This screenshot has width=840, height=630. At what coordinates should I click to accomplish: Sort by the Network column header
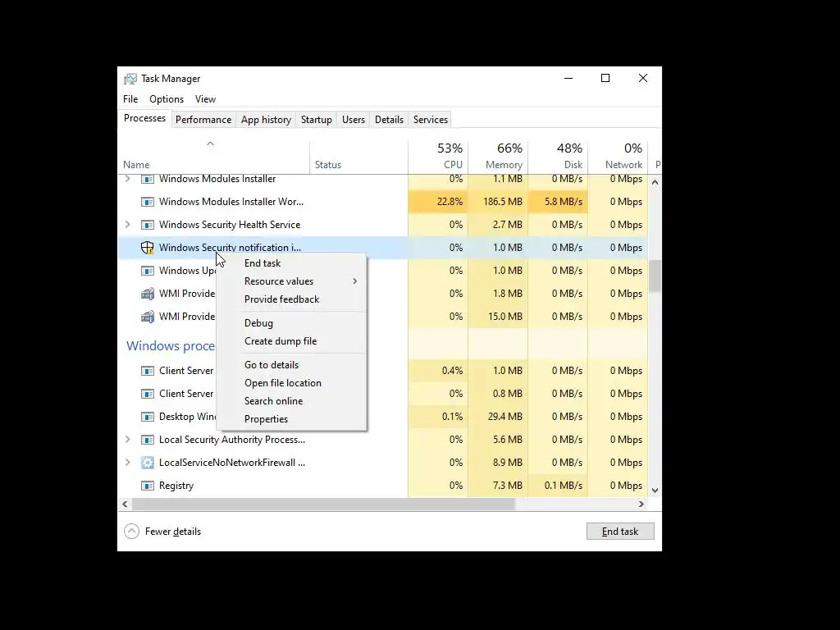(x=618, y=157)
